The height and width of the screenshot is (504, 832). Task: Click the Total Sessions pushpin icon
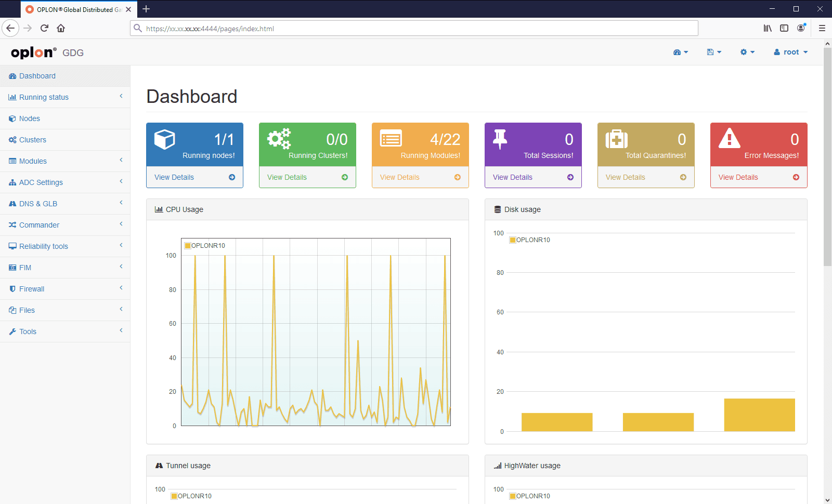pyautogui.click(x=500, y=139)
